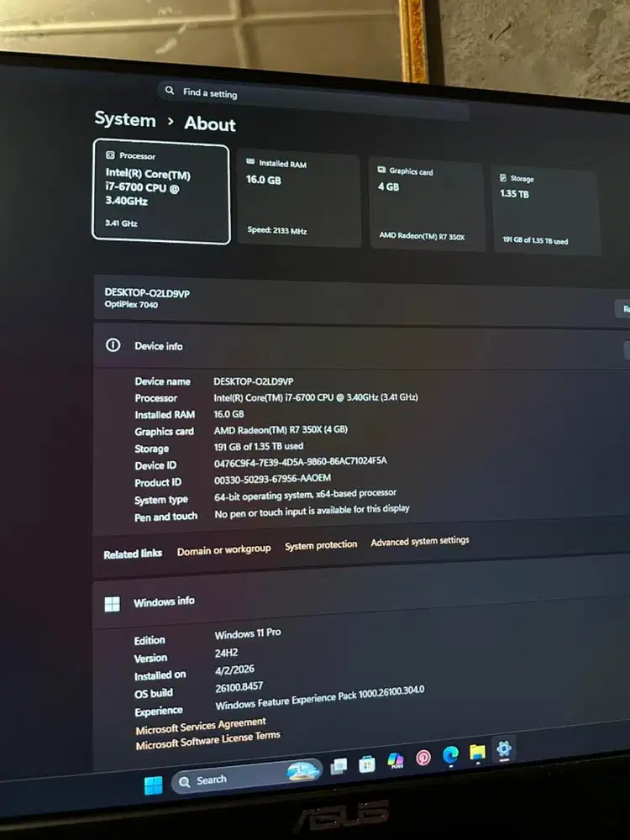The width and height of the screenshot is (630, 840).
Task: Click the Windows 11 Pro edition value
Action: point(248,633)
